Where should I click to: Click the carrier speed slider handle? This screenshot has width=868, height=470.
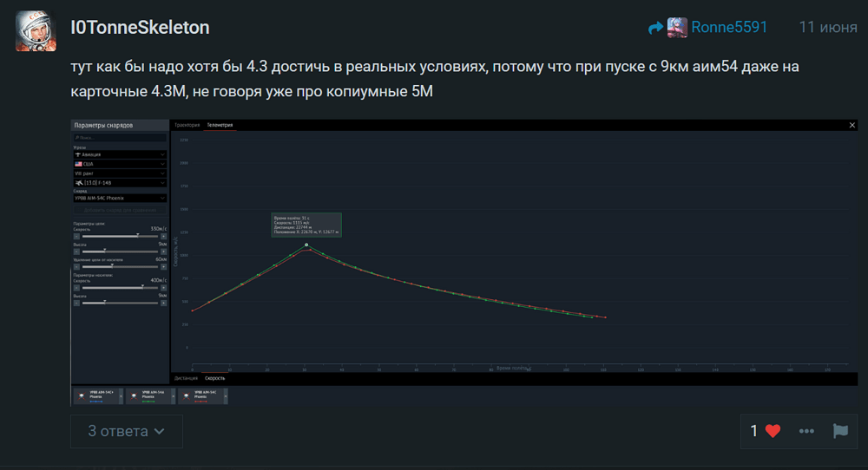142,287
